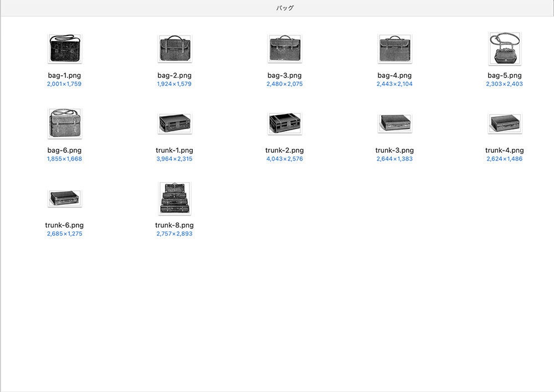
Task: Click the dimensions text 1,924×1,579
Action: (x=175, y=84)
